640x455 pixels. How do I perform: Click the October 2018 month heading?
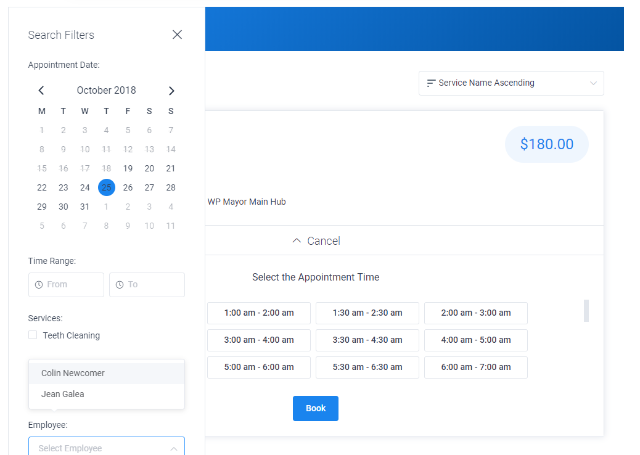(x=107, y=90)
